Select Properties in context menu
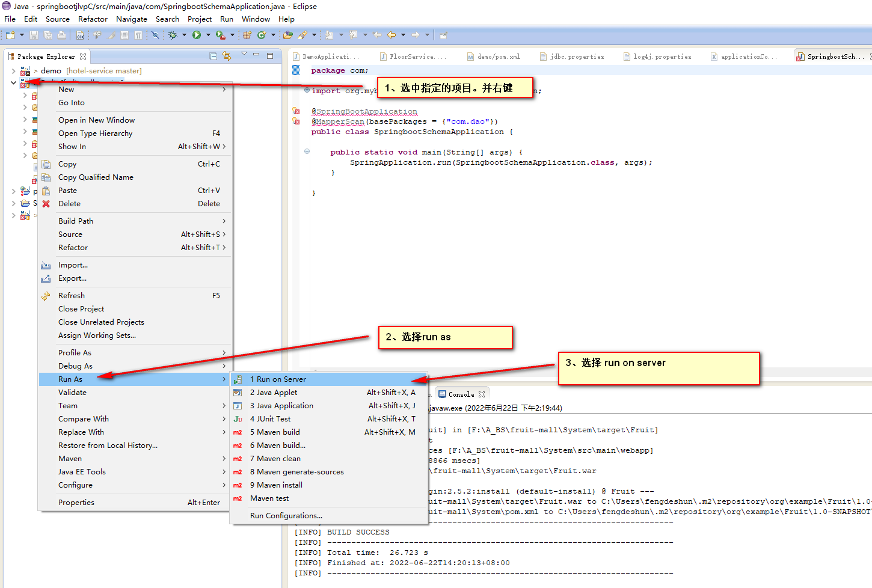Screen dimensions: 872x588 point(134,503)
